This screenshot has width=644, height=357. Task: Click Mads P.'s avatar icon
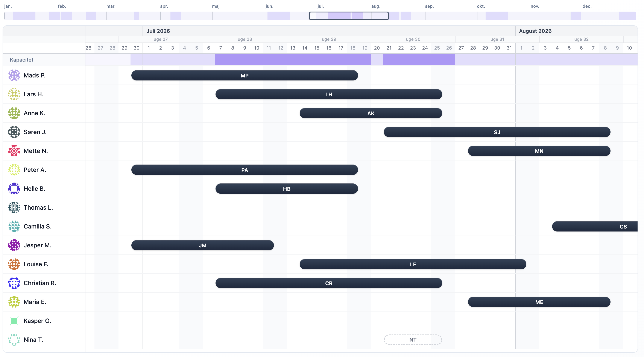(14, 76)
